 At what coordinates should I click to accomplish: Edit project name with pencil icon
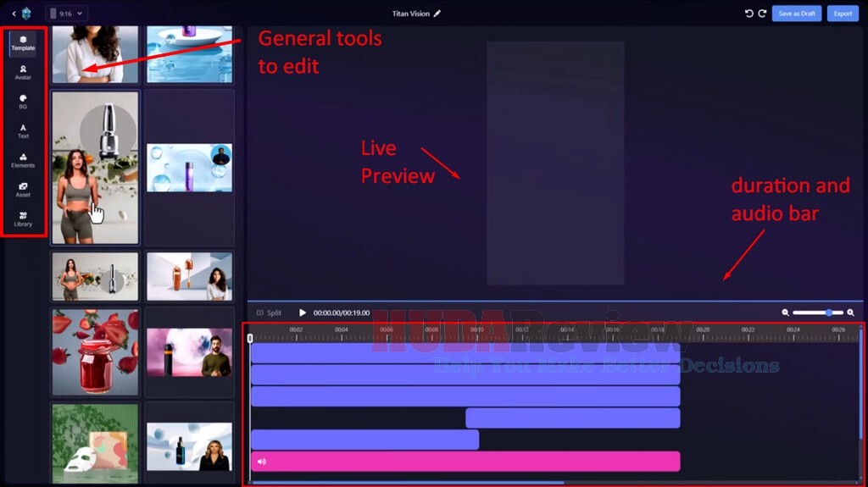tap(437, 14)
